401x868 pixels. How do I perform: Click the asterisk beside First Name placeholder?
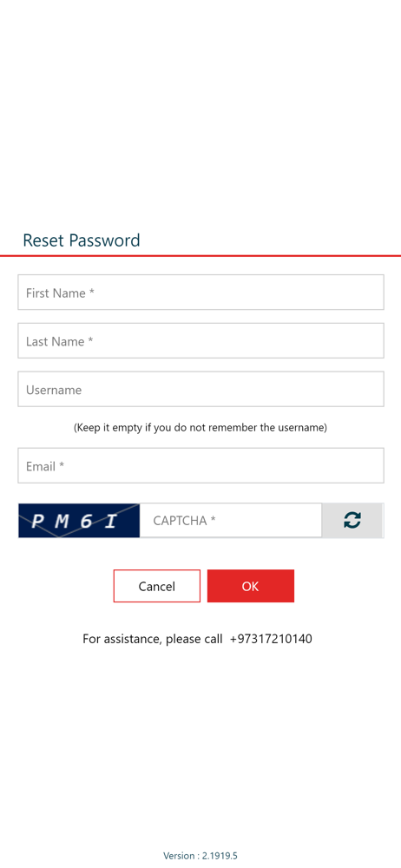pyautogui.click(x=91, y=292)
